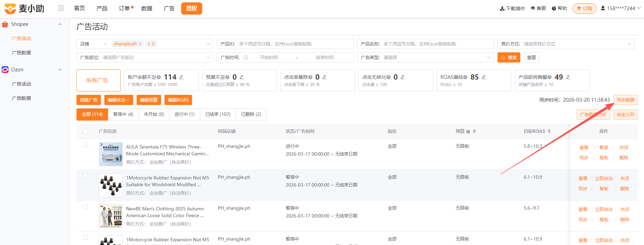Edit the 点击率暴跌 threshold via its pencil icon

(x=325, y=77)
